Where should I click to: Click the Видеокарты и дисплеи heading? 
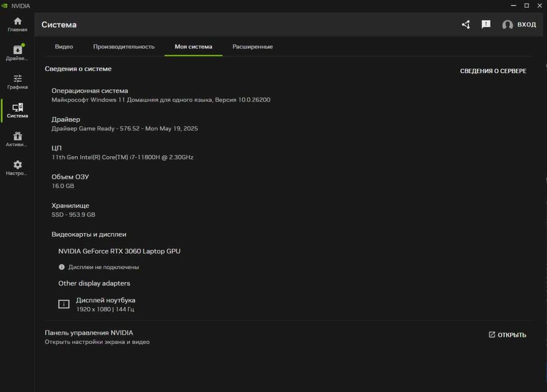click(x=89, y=235)
